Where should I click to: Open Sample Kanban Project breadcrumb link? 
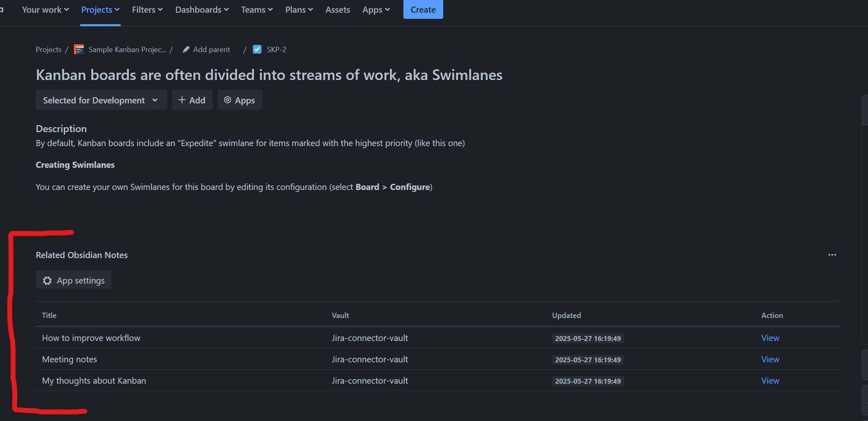click(x=127, y=50)
